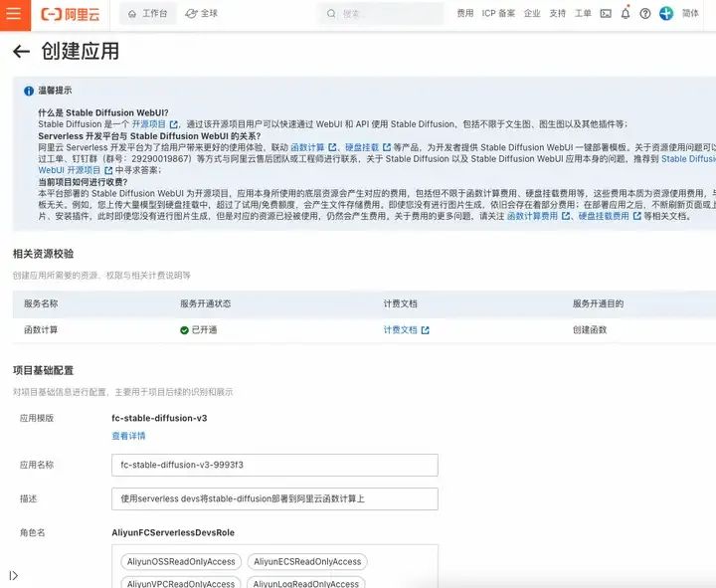Screen dimensions: 716x588
Task: Open the 工作台 workbench tab
Action: point(148,14)
